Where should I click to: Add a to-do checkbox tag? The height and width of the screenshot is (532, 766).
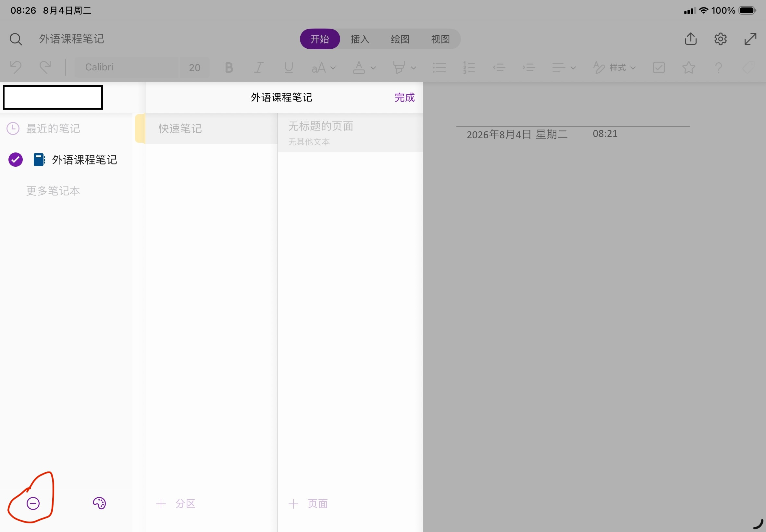click(x=659, y=68)
